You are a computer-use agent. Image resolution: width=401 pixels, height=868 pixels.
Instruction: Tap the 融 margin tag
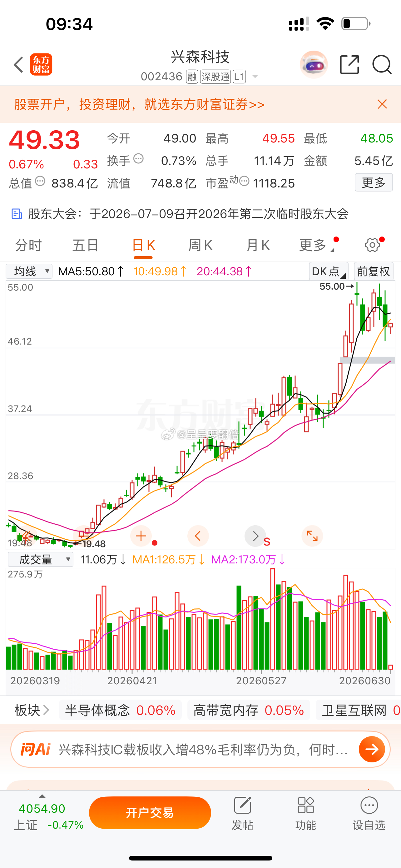point(192,77)
